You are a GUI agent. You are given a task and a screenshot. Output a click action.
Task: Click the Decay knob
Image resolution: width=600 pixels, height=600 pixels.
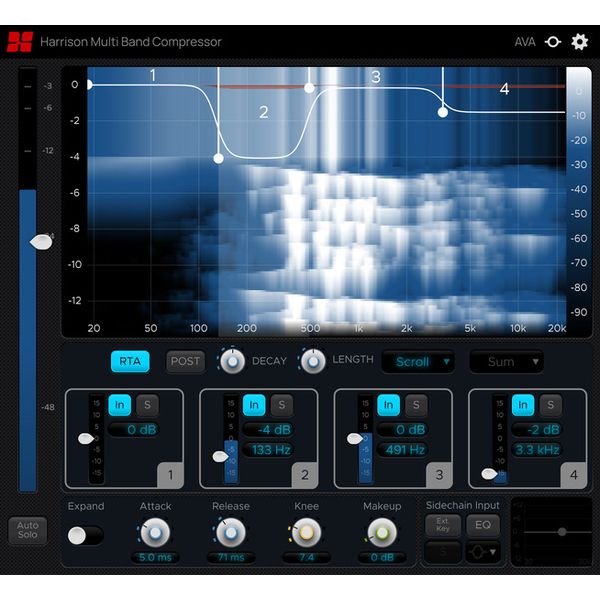tap(232, 361)
